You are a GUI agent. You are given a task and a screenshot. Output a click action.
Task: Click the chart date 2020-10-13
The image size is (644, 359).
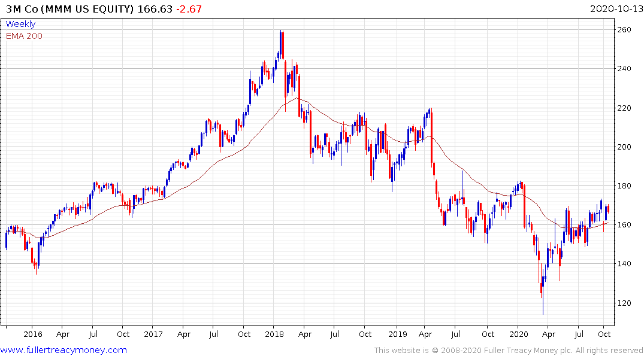click(616, 9)
